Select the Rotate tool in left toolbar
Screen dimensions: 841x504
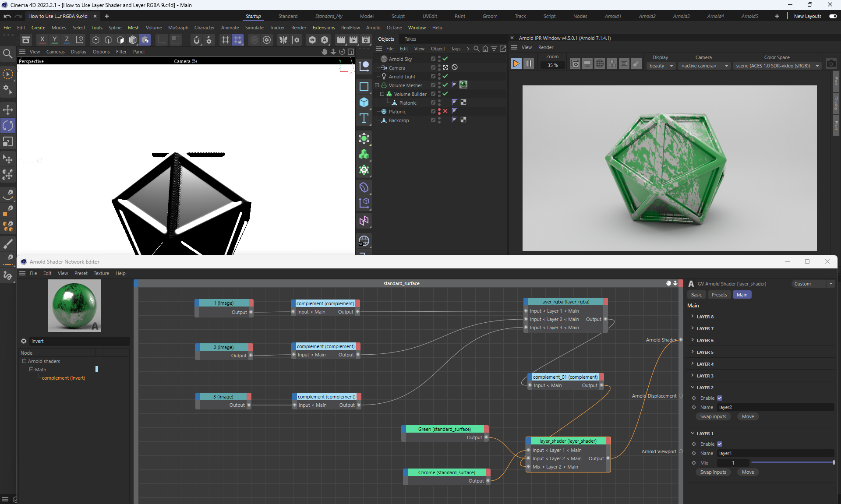pyautogui.click(x=8, y=126)
